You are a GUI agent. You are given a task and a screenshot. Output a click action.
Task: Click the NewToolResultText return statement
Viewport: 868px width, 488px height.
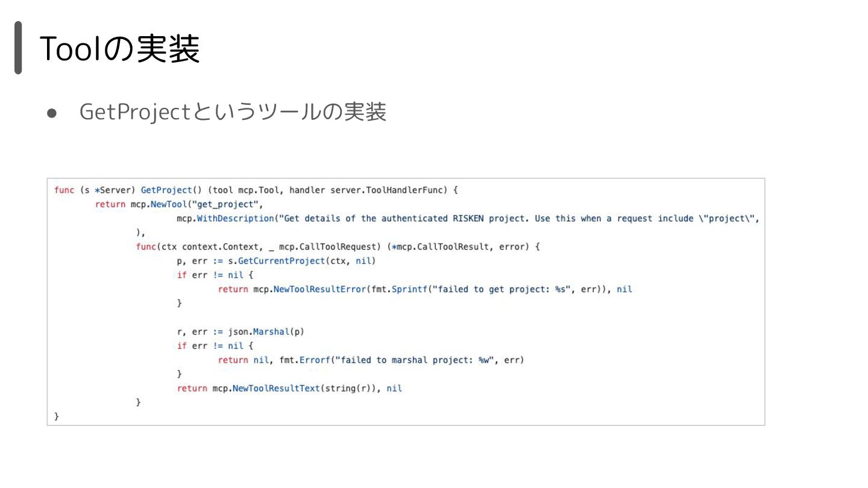[x=289, y=389]
